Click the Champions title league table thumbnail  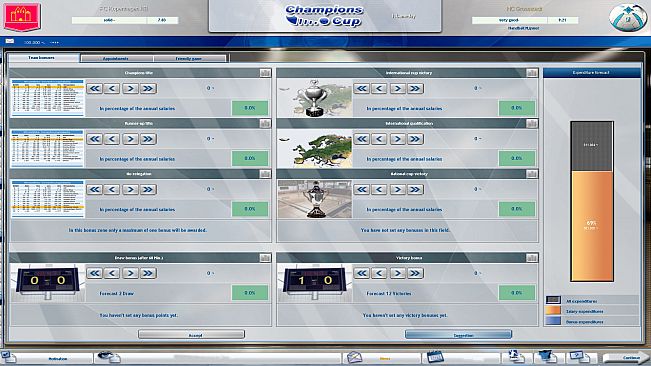pos(47,98)
